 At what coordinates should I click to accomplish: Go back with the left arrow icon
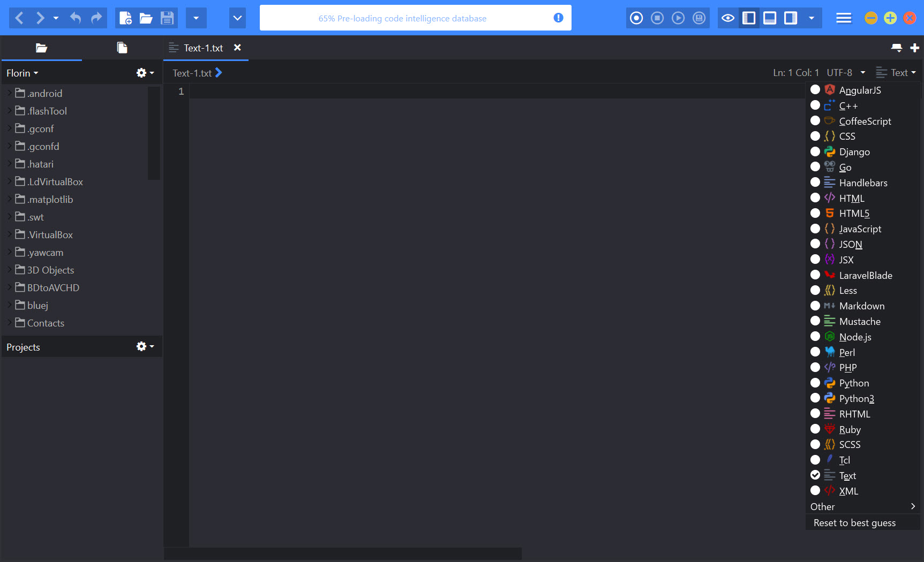pos(19,18)
